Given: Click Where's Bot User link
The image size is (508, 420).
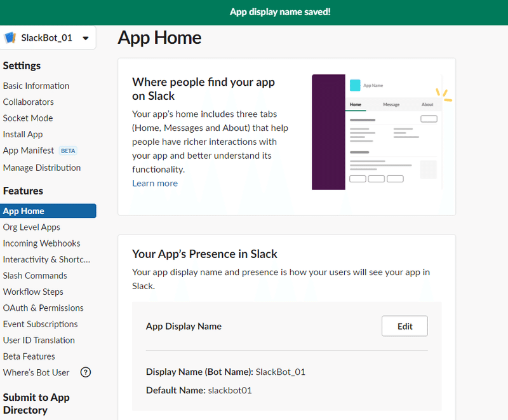Looking at the screenshot, I should 36,373.
